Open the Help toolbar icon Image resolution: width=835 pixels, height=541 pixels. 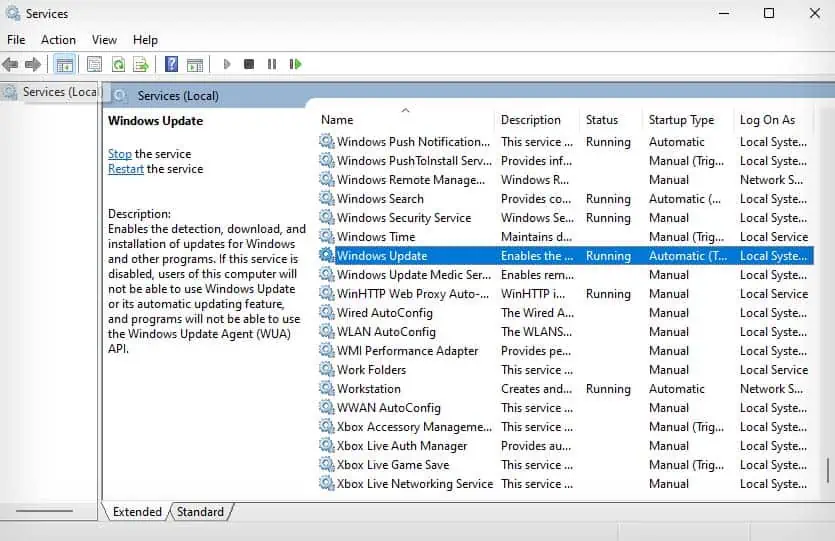point(171,64)
